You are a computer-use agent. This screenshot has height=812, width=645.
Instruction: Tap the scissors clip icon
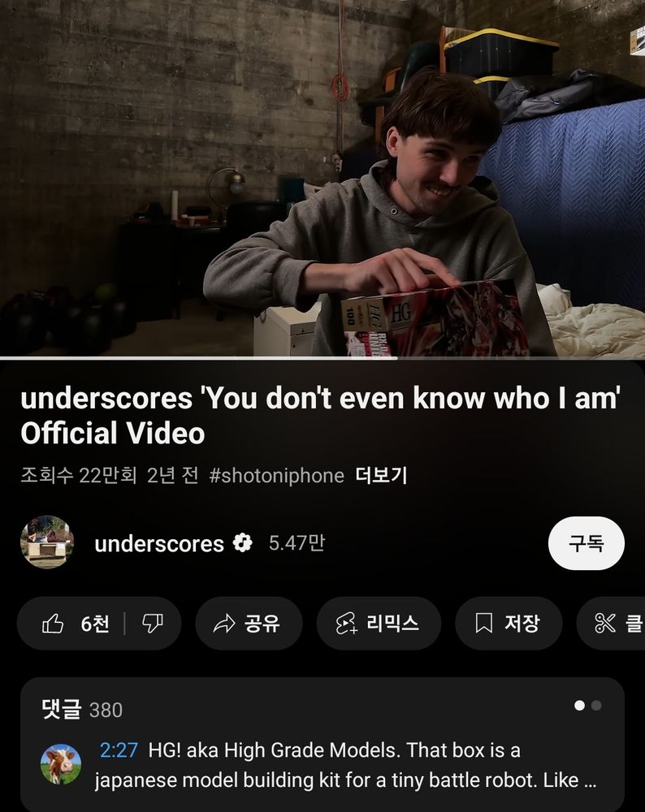click(x=604, y=624)
